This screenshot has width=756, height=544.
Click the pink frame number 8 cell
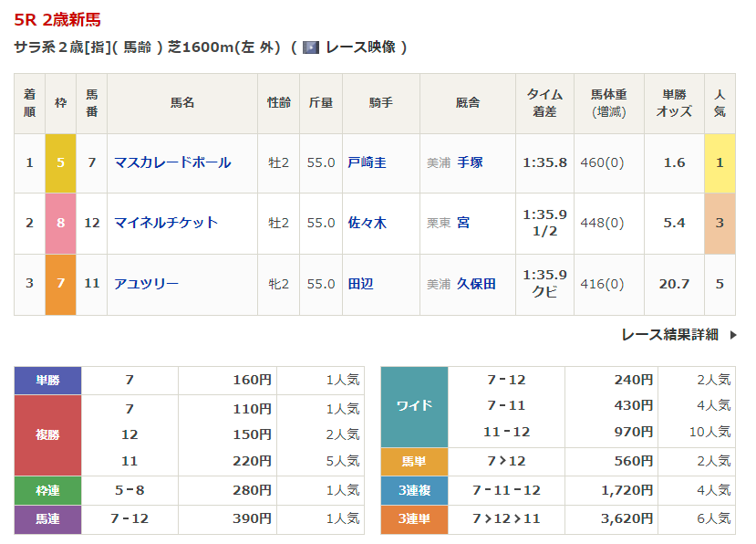tap(60, 223)
